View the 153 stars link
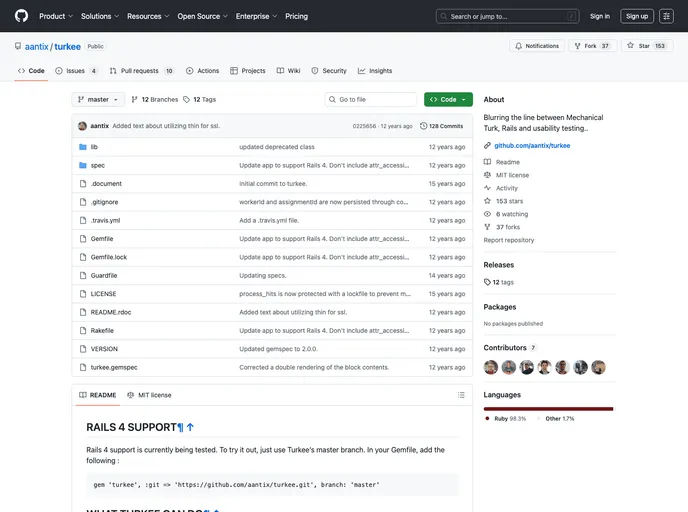 pos(509,201)
